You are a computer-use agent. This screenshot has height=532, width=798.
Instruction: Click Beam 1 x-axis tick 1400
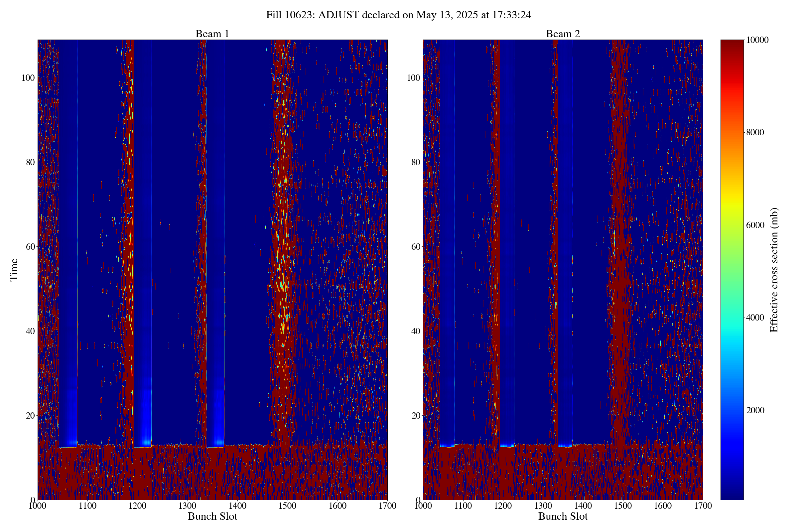[x=237, y=506]
